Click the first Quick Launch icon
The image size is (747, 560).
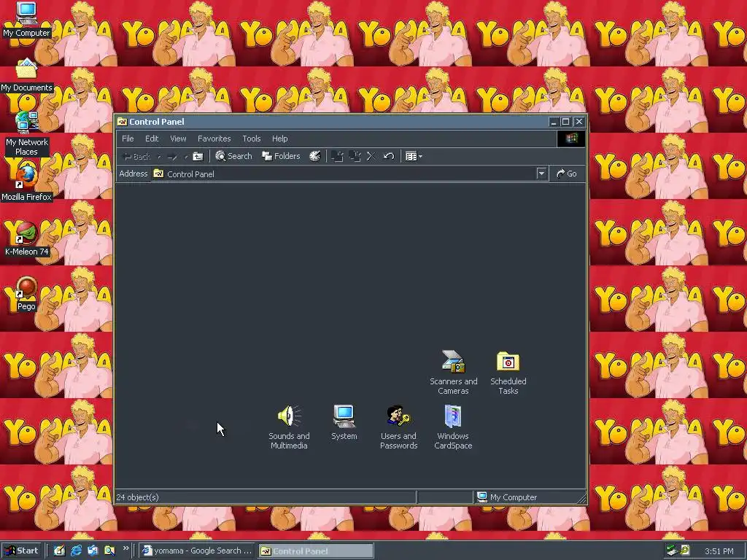click(59, 551)
